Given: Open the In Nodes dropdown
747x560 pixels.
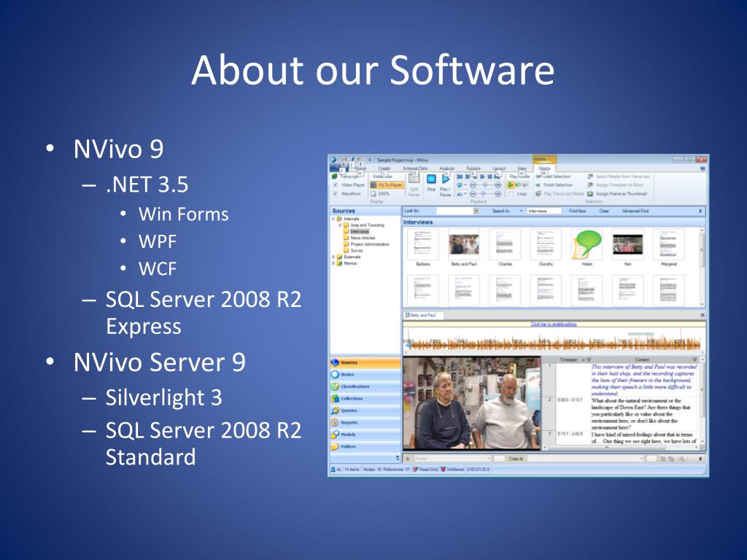Looking at the screenshot, I should point(488,459).
